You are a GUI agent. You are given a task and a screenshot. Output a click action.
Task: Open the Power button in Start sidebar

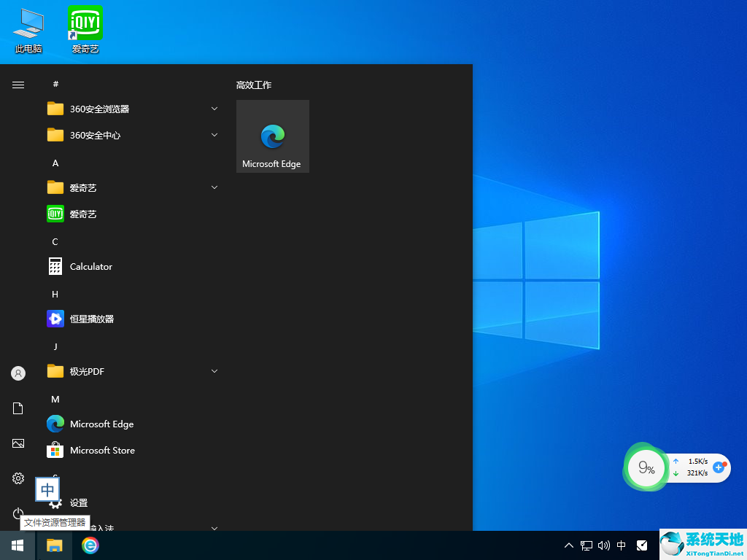tap(18, 513)
